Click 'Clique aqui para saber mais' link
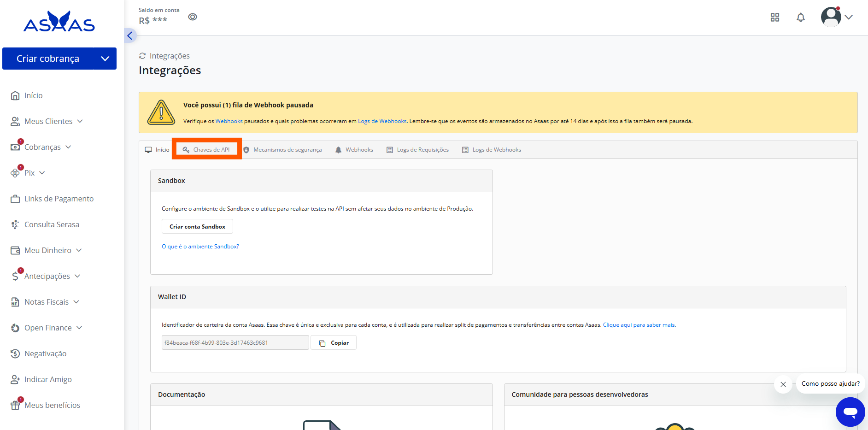 (x=639, y=325)
